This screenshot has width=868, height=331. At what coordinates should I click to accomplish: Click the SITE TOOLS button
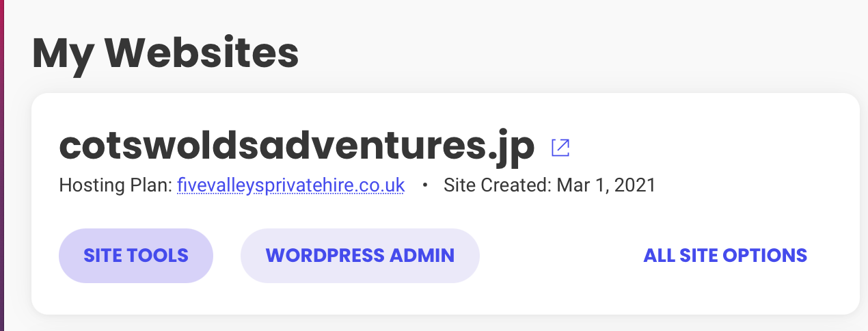136,256
